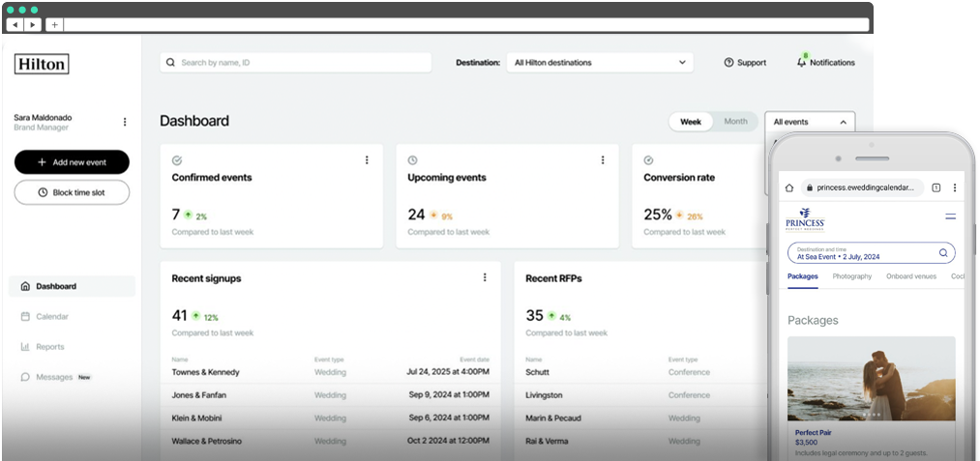Switch view to Week
The height and width of the screenshot is (461, 980).
pos(691,122)
